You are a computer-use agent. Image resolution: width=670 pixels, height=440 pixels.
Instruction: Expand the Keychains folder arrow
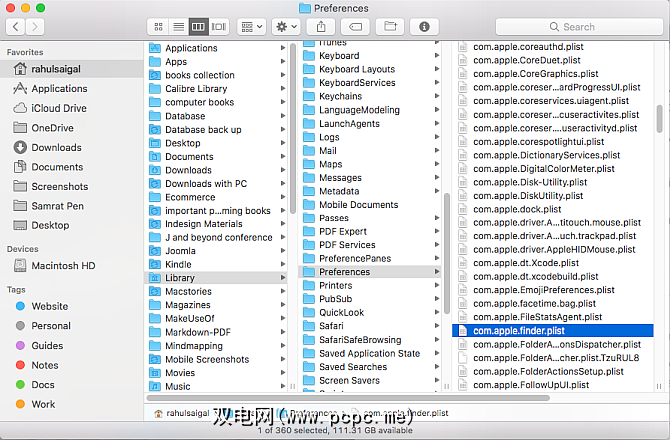[x=436, y=96]
